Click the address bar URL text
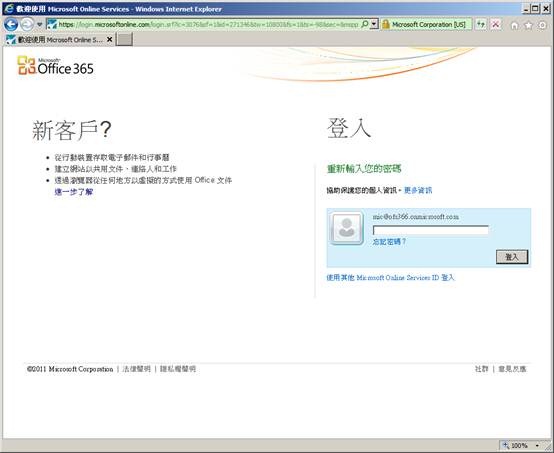Viewport: 554px width, 453px height. point(208,24)
